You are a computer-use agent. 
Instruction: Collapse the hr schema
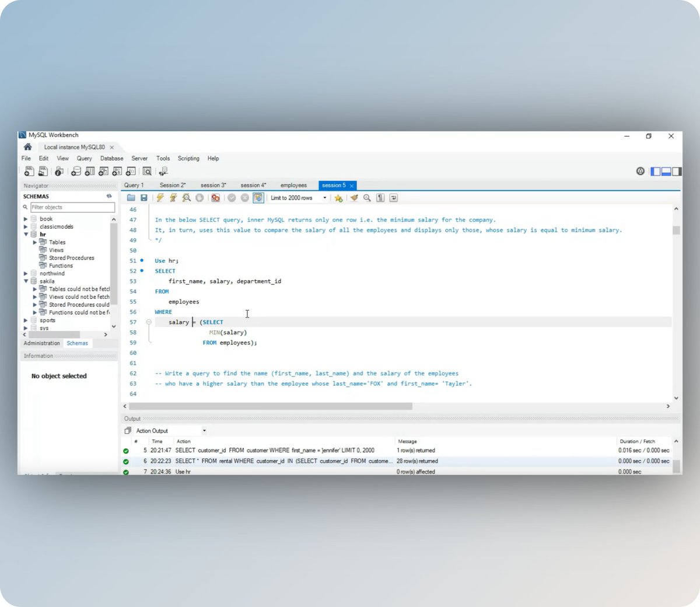(x=26, y=234)
